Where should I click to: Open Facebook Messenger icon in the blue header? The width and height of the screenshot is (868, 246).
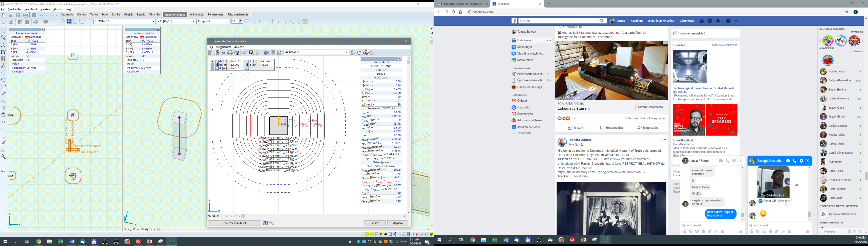(x=710, y=21)
